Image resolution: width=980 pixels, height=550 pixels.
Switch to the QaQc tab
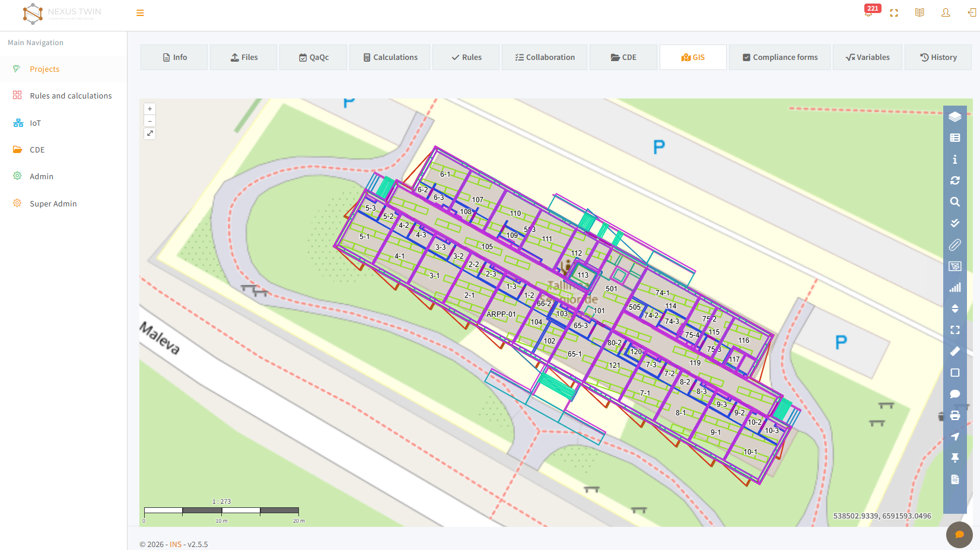(x=313, y=58)
